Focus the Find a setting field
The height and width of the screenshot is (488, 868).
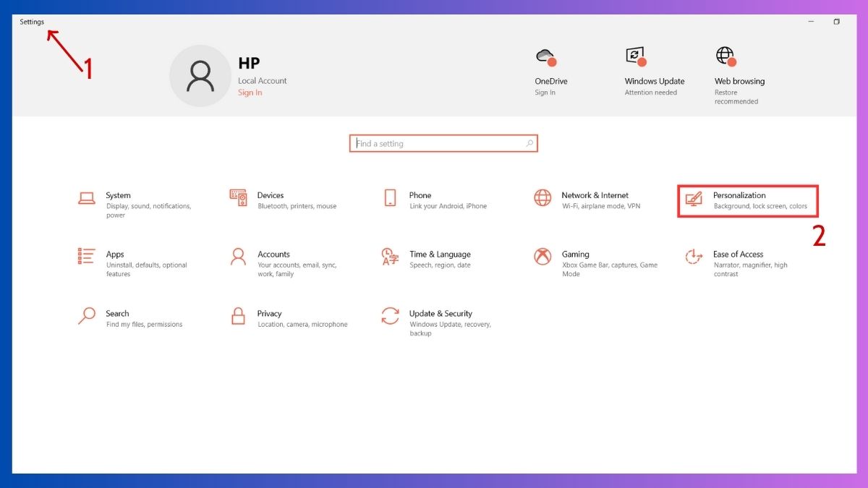[443, 143]
